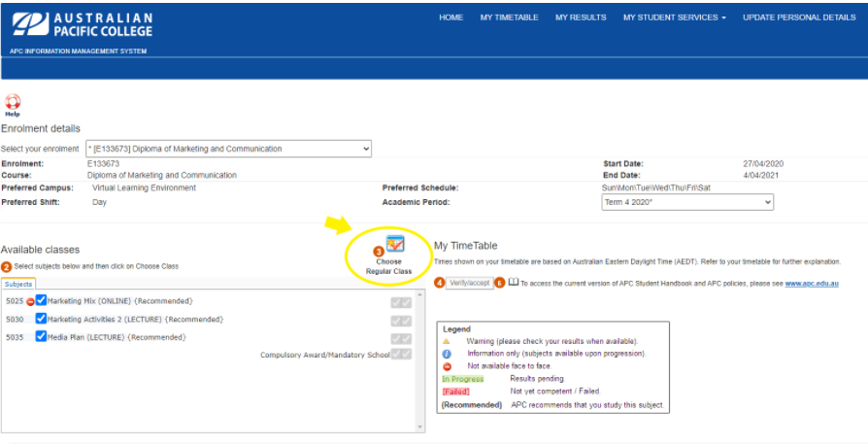Screen dimensions: 868x445
Task: Open Update Personal Details page
Action: pos(799,17)
